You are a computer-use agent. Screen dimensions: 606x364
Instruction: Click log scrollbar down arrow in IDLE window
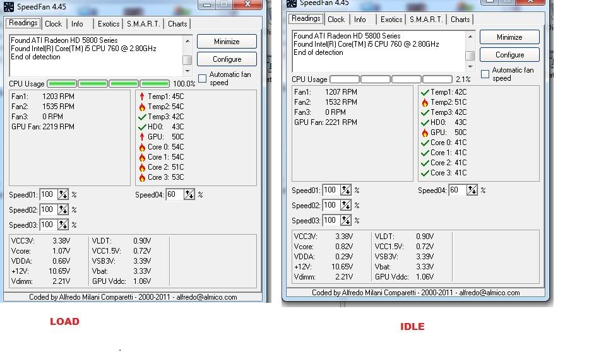click(x=470, y=67)
